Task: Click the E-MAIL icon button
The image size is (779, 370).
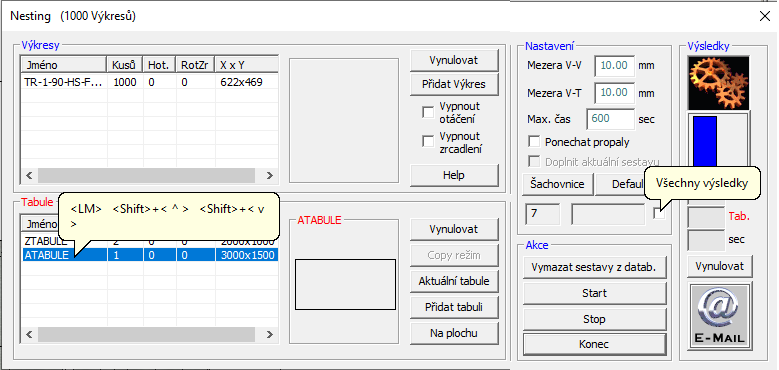Action: [720, 317]
